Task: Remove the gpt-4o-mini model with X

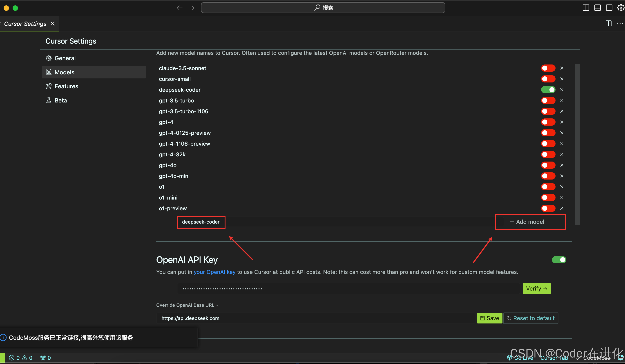Action: [x=562, y=176]
